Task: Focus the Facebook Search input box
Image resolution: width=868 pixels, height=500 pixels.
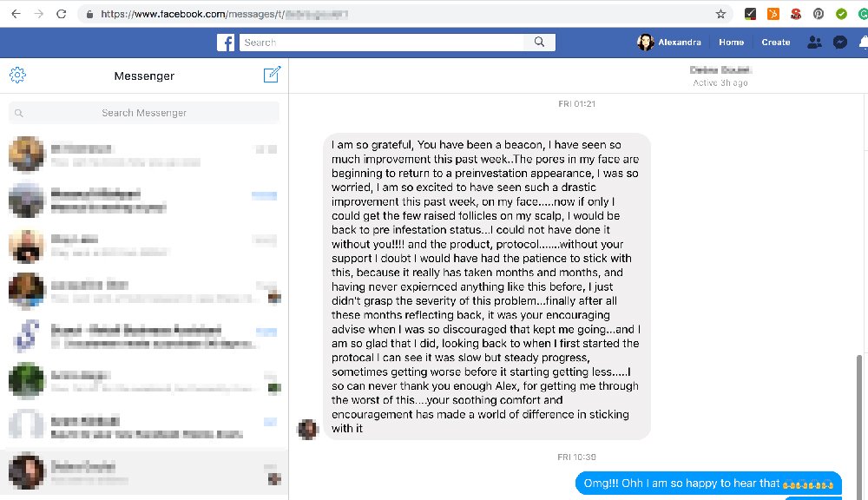Action: tap(382, 42)
